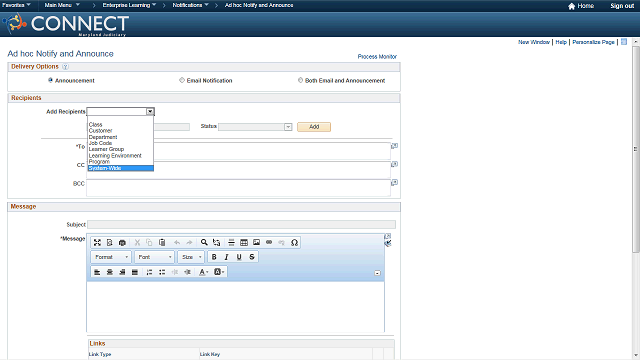Insert a horizontal line
640x360 pixels.
tap(231, 242)
